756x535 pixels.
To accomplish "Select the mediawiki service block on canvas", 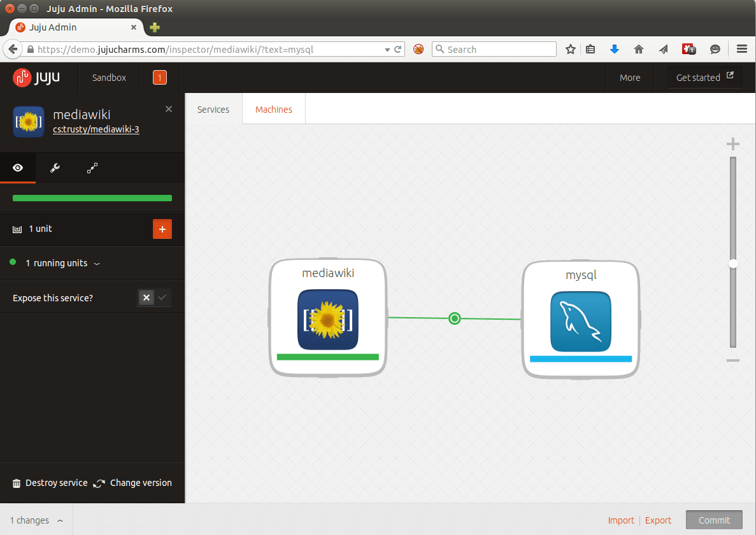I will 328,318.
